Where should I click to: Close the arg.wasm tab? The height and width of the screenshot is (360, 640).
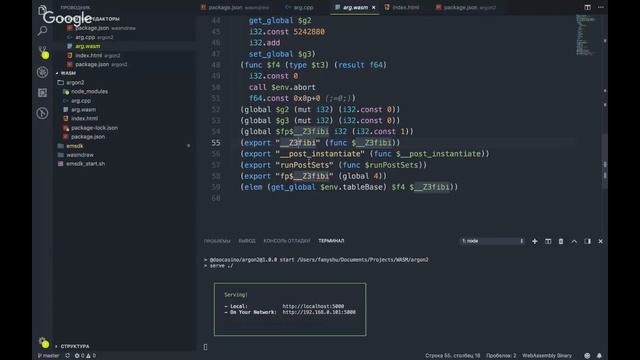pyautogui.click(x=373, y=7)
